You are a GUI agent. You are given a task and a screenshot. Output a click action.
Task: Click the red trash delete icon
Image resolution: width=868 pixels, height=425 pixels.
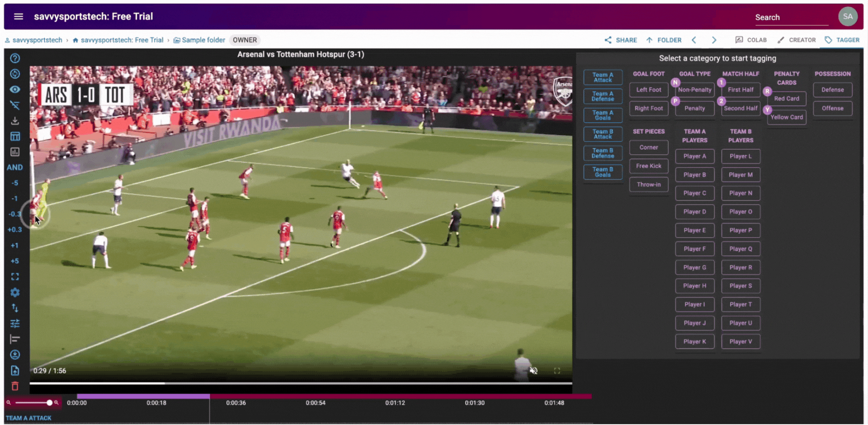15,386
